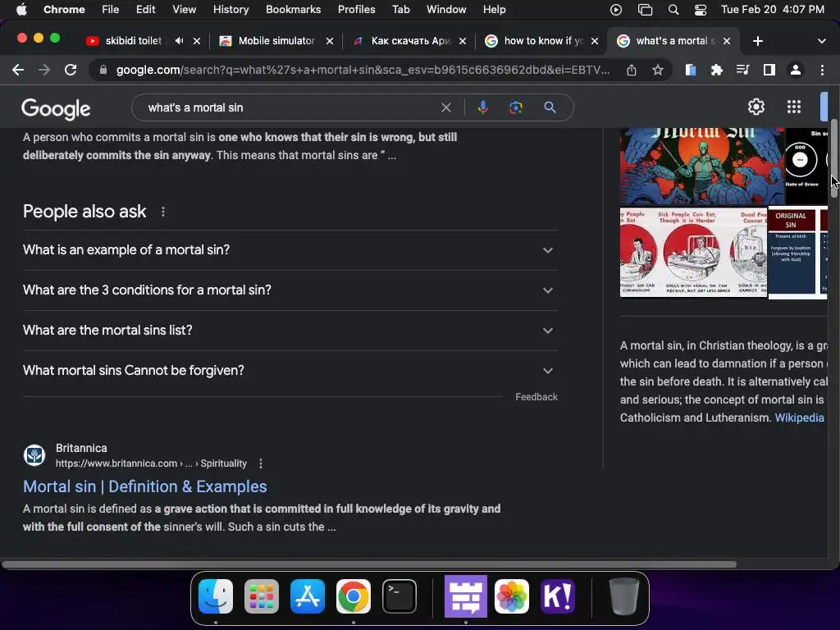
Task: Open the Wikipedia link in knowledge panel
Action: 799,418
